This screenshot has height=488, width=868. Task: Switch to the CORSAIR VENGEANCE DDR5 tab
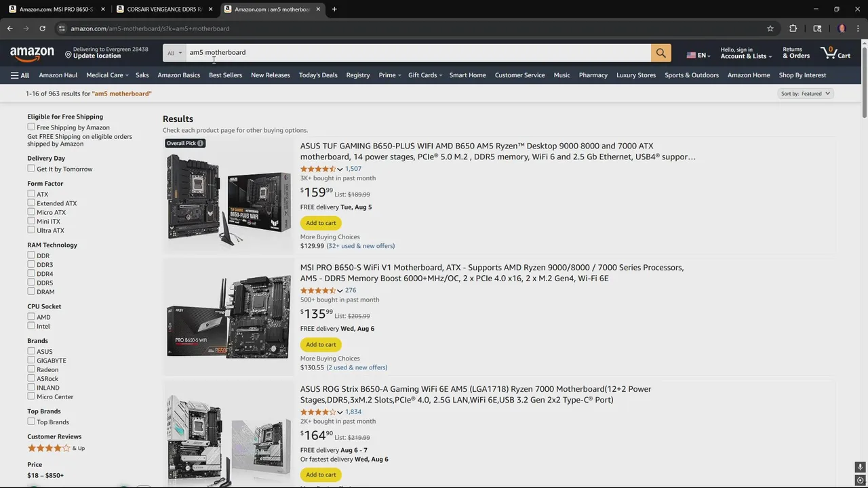[163, 9]
